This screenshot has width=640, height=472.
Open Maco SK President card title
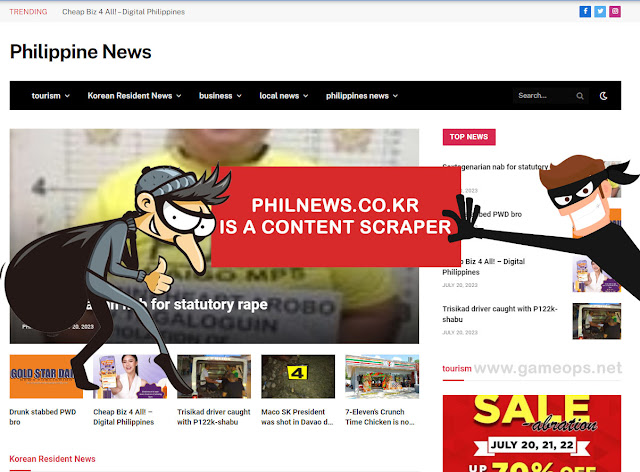click(x=297, y=417)
